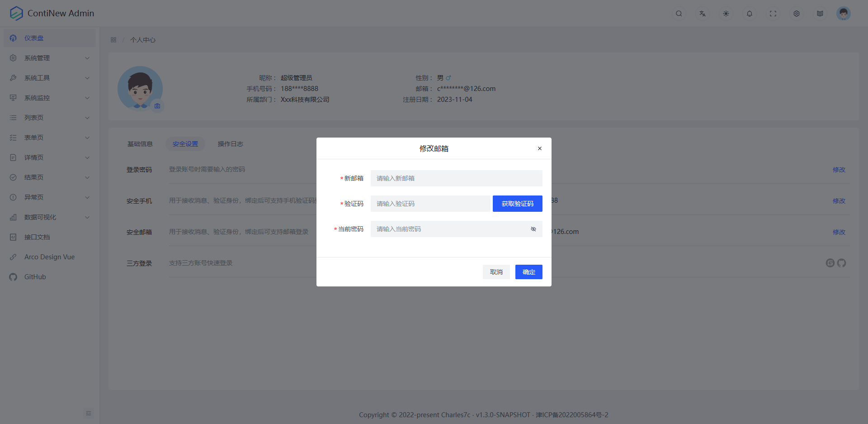The width and height of the screenshot is (868, 424).
Task: Click the 请输入新邮箱 input field
Action: tap(456, 178)
